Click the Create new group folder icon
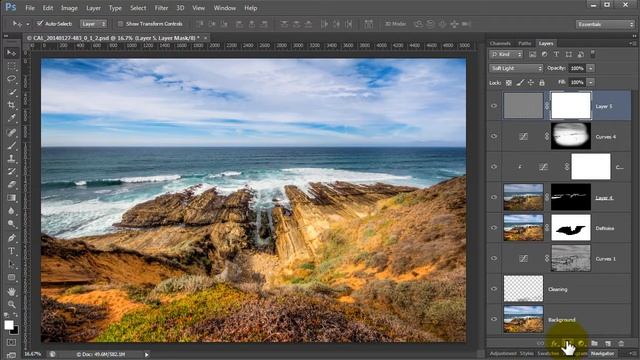The width and height of the screenshot is (640, 360). coord(594,344)
